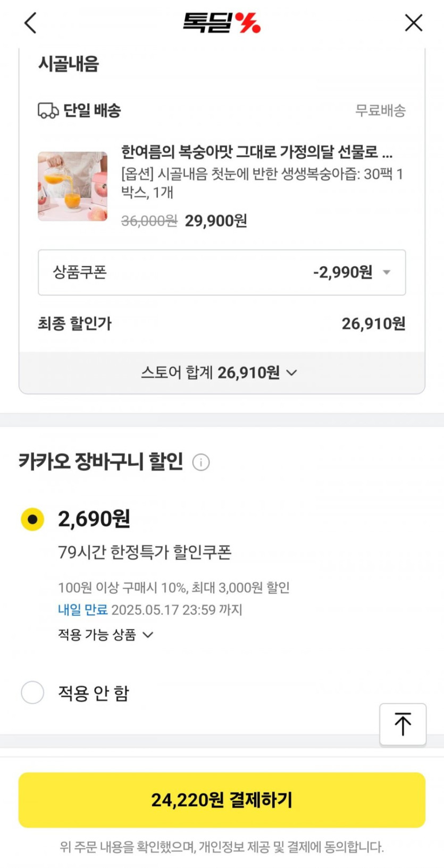Screen dimensions: 444x868
Task: Tap the 79시간 한정특가 할인쿠폰 label
Action: tap(145, 552)
